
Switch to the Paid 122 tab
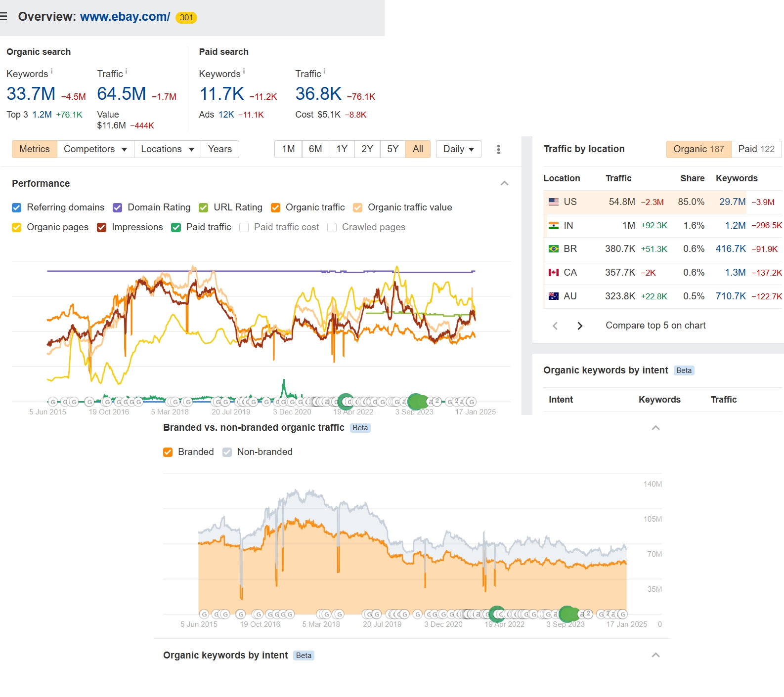point(756,149)
